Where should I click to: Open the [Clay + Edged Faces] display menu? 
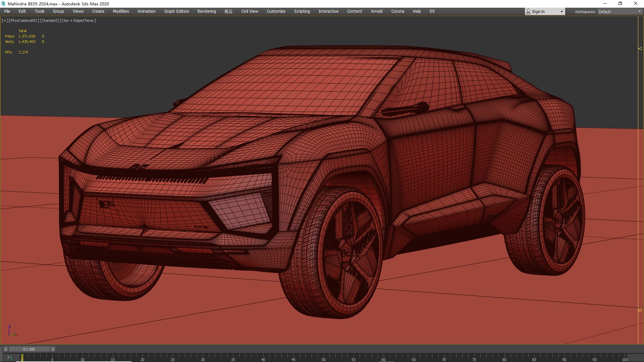pyautogui.click(x=78, y=20)
